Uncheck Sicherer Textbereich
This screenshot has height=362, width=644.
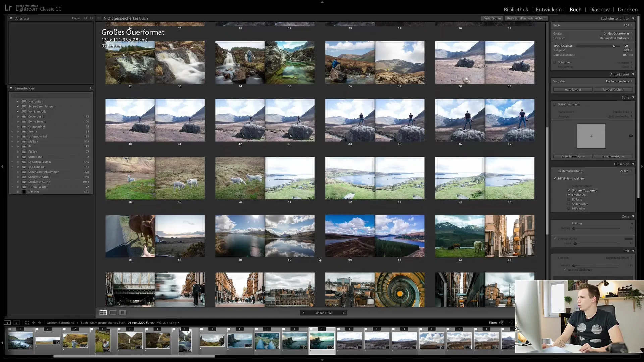coord(569,190)
